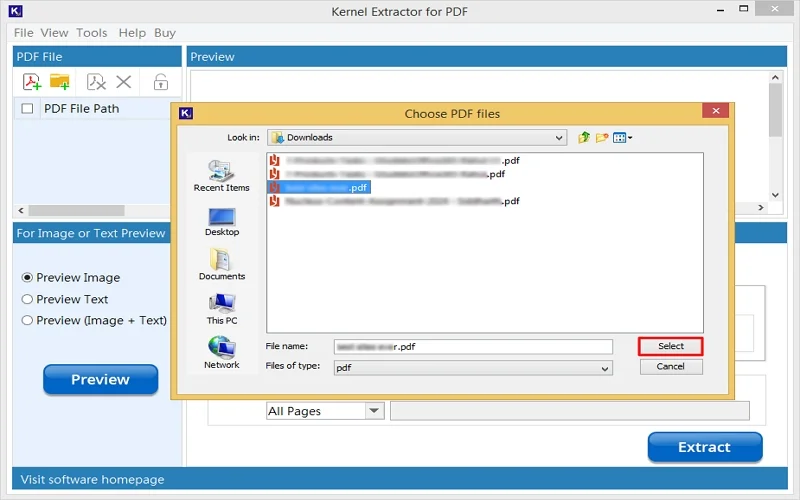Click the Extract button
The image size is (800, 500).
pos(705,447)
